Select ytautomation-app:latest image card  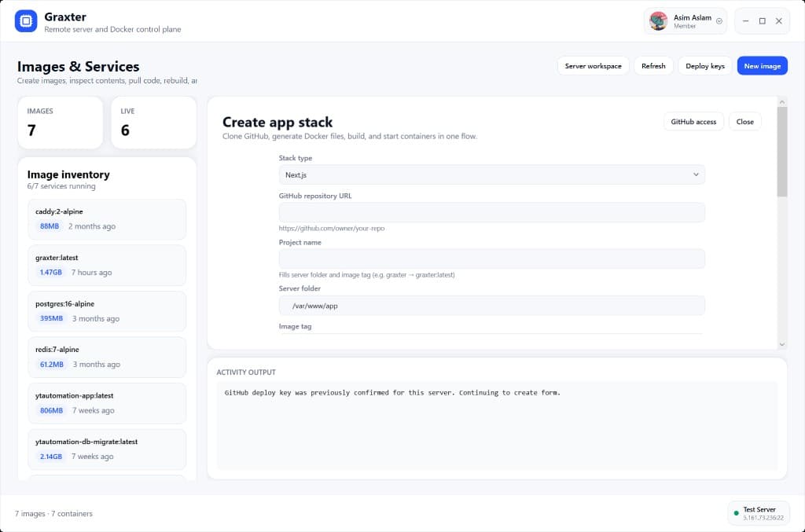[107, 403]
